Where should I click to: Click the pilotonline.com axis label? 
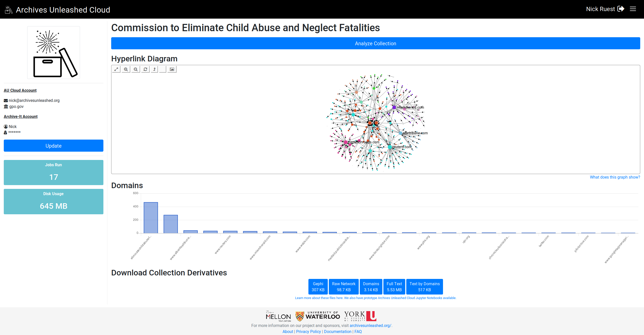tap(581, 244)
